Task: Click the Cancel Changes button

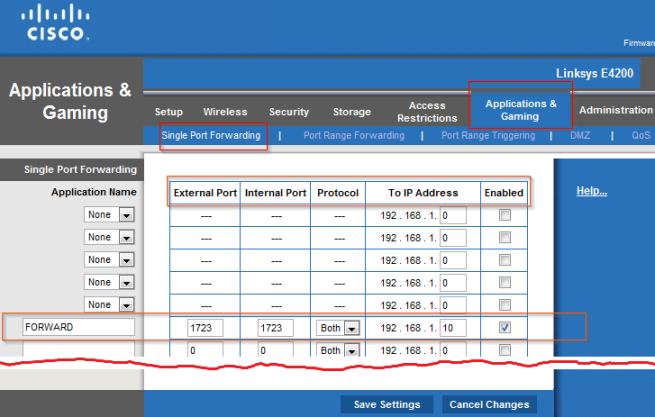Action: tap(489, 404)
